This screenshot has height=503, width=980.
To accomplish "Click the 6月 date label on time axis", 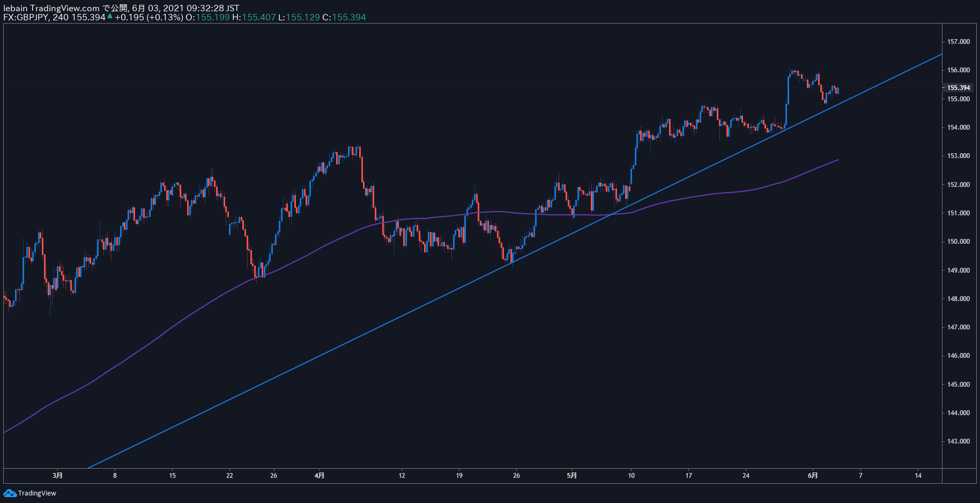I will coord(813,475).
